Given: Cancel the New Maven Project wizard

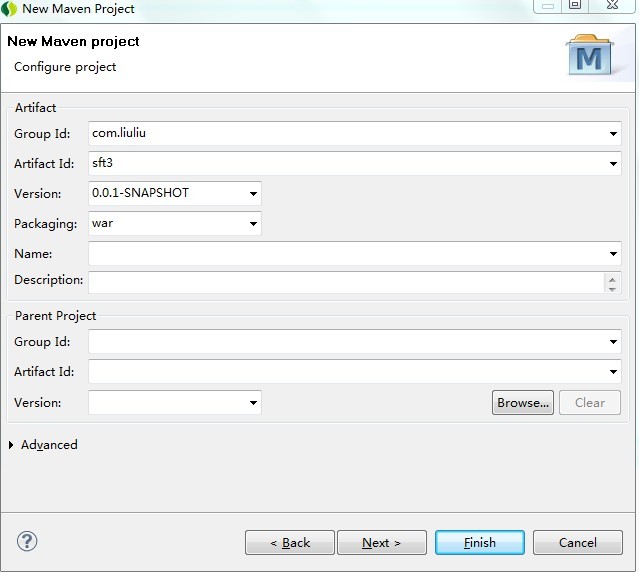Looking at the screenshot, I should 577,543.
